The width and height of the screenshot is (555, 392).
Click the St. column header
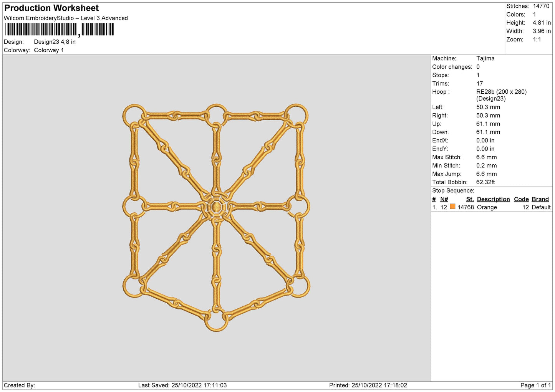[x=470, y=199]
